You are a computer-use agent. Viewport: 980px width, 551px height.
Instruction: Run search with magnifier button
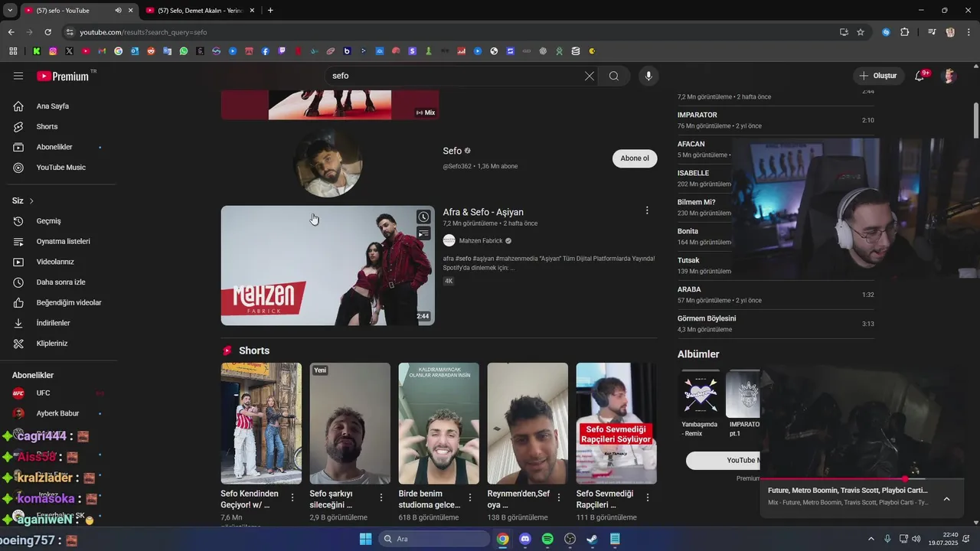[614, 76]
